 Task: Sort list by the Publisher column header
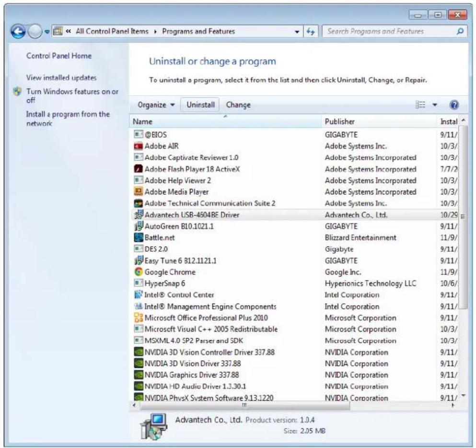coord(379,121)
